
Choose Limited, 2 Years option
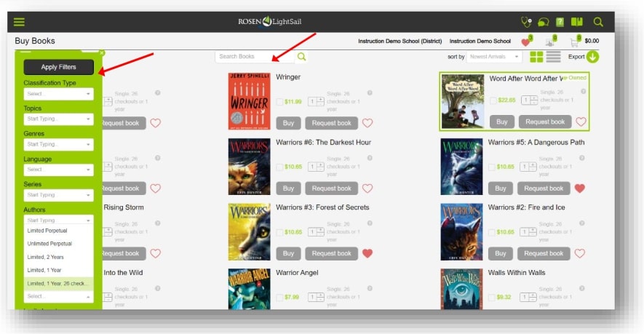click(x=58, y=257)
